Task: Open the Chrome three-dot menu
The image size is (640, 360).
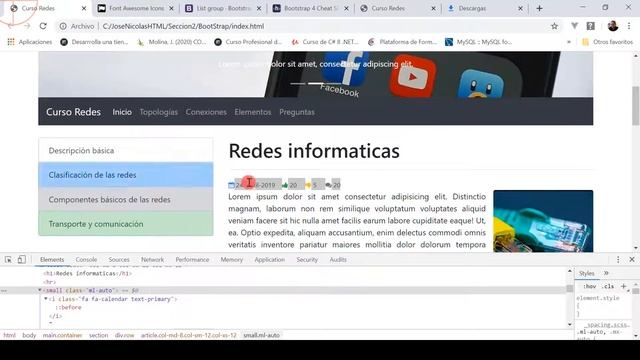Action: pos(629,26)
